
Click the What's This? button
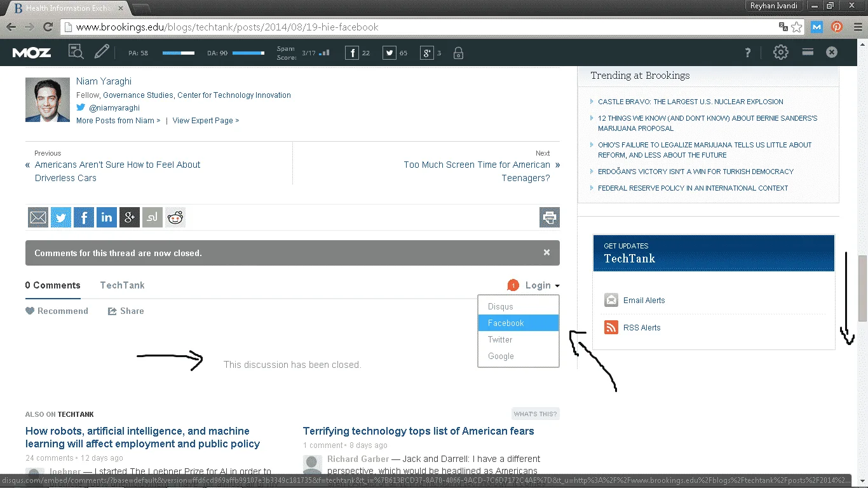coord(535,414)
